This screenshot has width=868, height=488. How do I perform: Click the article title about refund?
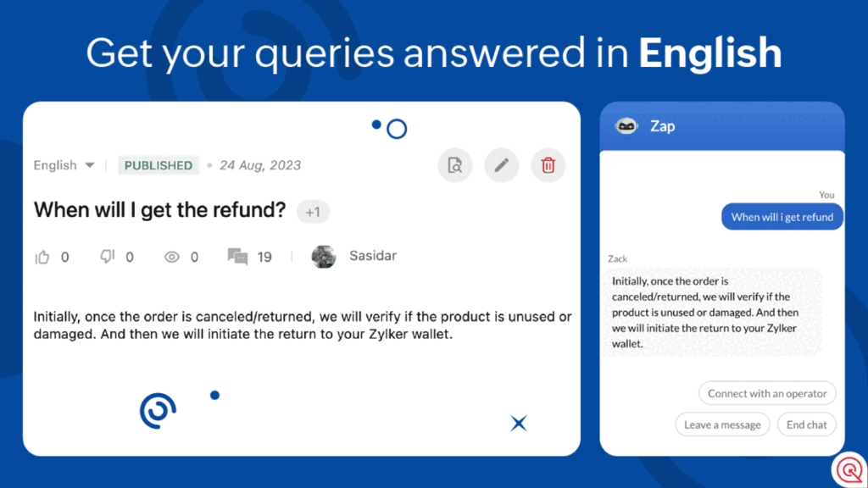[160, 210]
